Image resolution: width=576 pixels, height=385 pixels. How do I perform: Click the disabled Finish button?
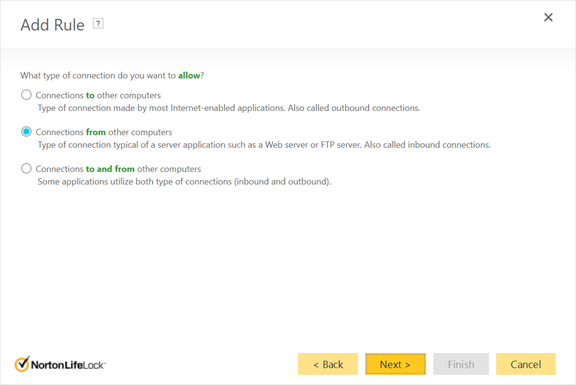tap(461, 364)
